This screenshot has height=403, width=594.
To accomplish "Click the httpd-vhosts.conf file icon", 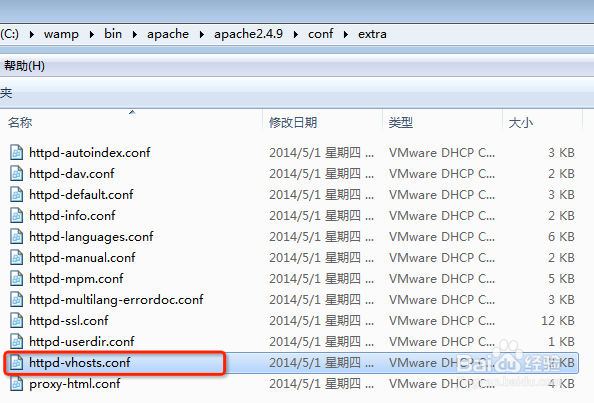I will pyautogui.click(x=16, y=363).
